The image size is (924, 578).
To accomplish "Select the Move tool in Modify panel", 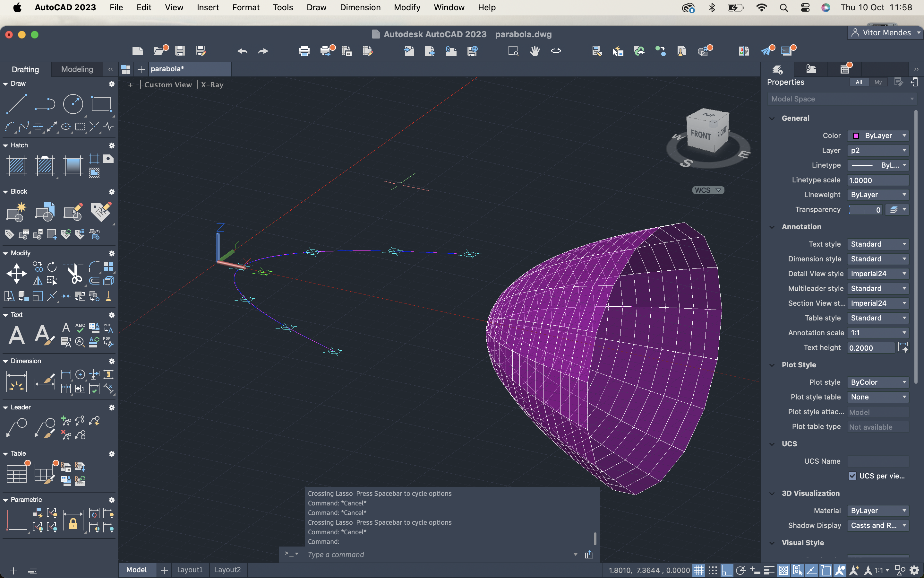I will (16, 274).
